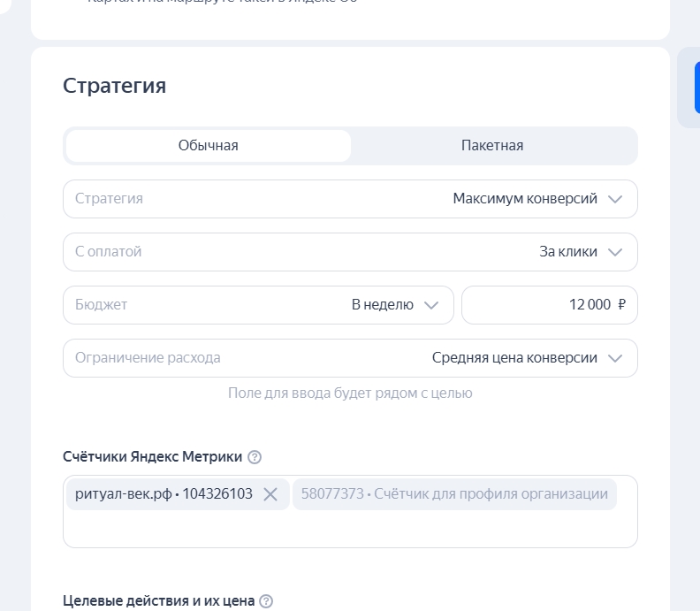
Task: Select the 58077373 organization profile counter chip
Action: pos(454,494)
